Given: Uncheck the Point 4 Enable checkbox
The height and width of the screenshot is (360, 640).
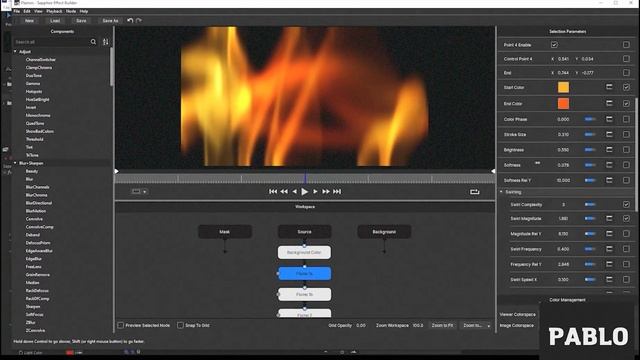Looking at the screenshot, I should (554, 44).
